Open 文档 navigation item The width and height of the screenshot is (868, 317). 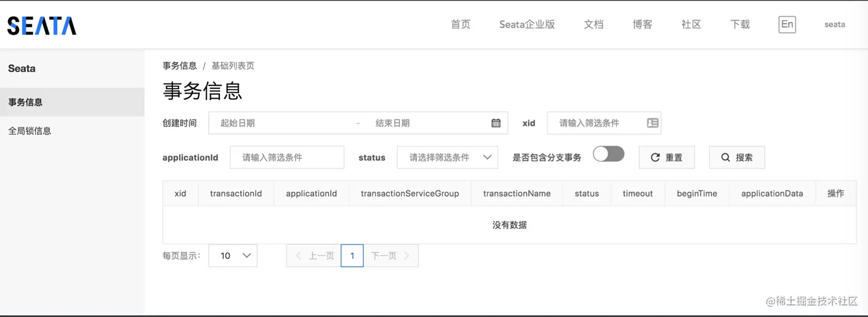click(594, 24)
